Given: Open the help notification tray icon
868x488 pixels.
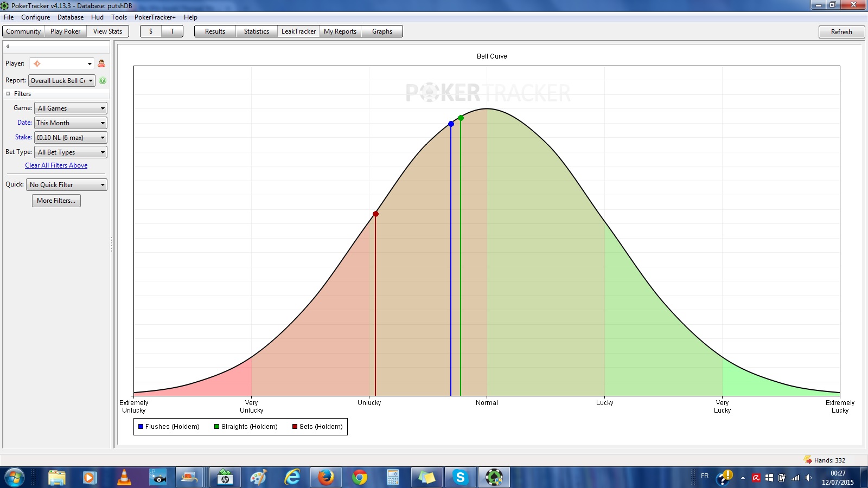Looking at the screenshot, I should (724, 478).
